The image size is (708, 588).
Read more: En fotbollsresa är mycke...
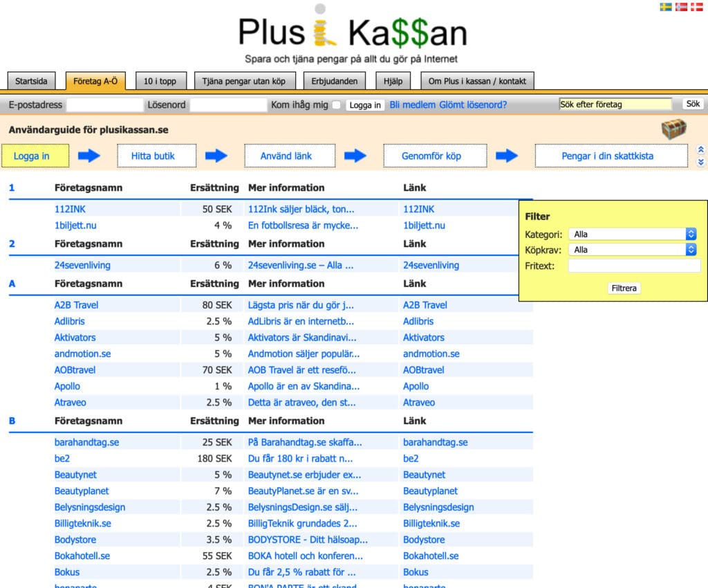[303, 226]
